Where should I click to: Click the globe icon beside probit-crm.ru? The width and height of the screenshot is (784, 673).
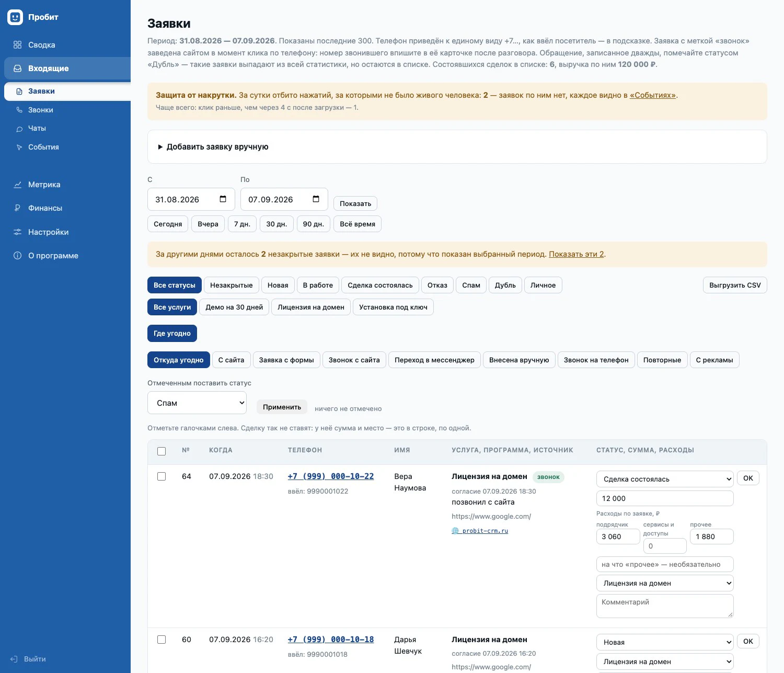(455, 531)
